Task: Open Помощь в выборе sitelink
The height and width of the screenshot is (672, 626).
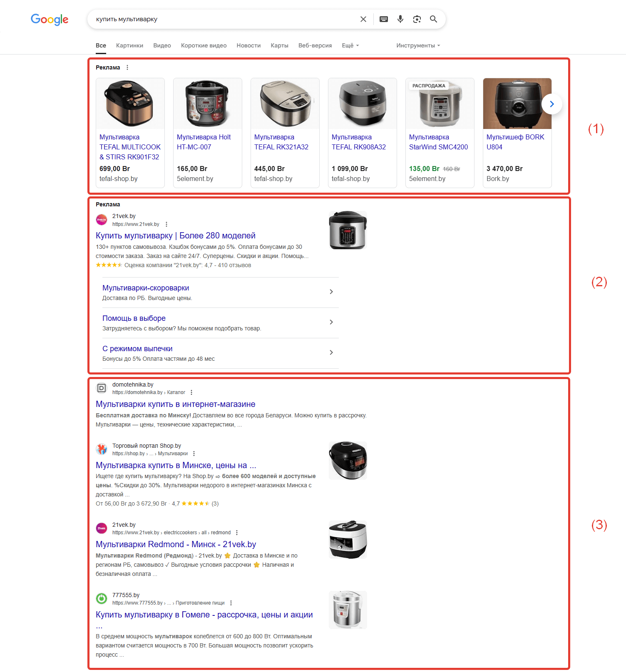Action: [x=134, y=318]
